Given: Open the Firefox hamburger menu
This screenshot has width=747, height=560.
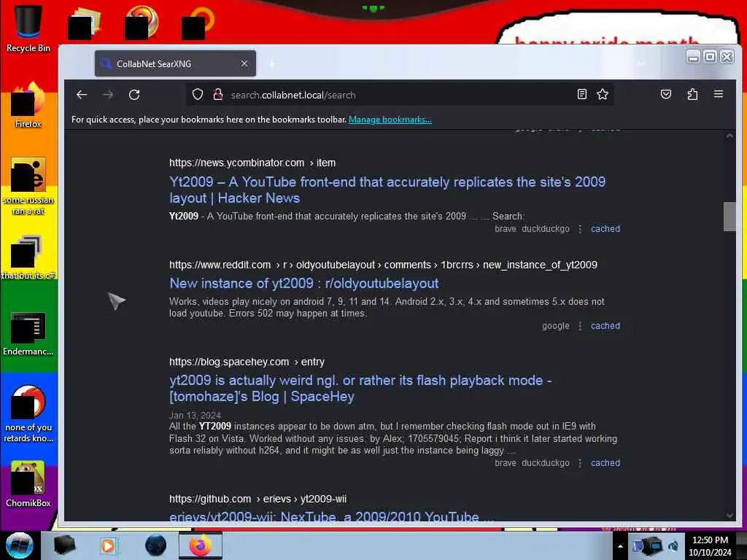Looking at the screenshot, I should [x=719, y=94].
